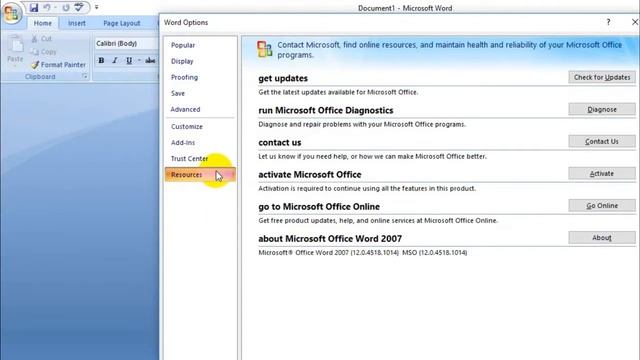Switch to the Page Layout ribbon tab
This screenshot has width=640, height=360.
(x=122, y=23)
